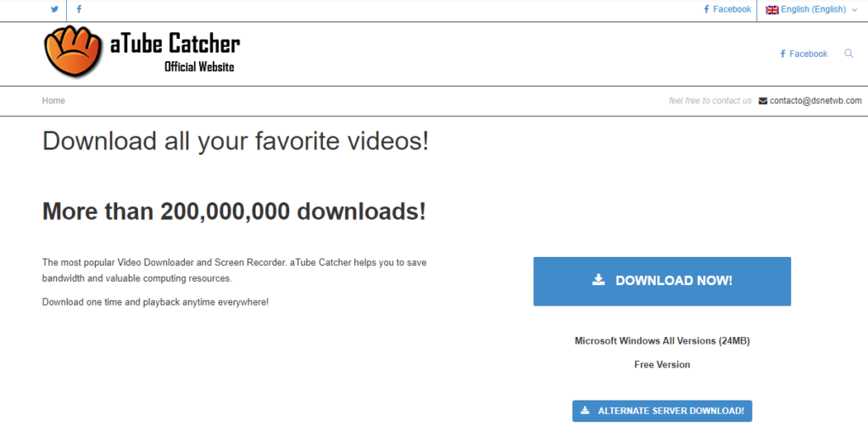Screen dimensions: 868x437
Task: Click the ALTERNATE SERVER DOWNLOAD! button
Action: 662,411
